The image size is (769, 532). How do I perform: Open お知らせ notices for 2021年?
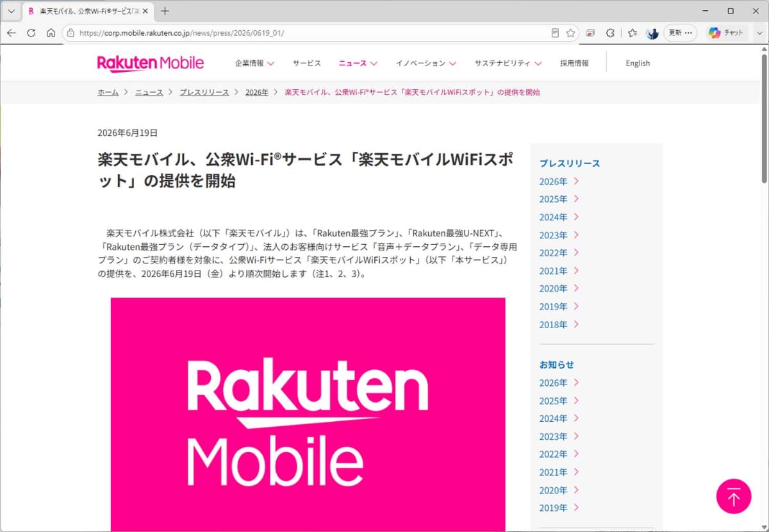(559, 472)
